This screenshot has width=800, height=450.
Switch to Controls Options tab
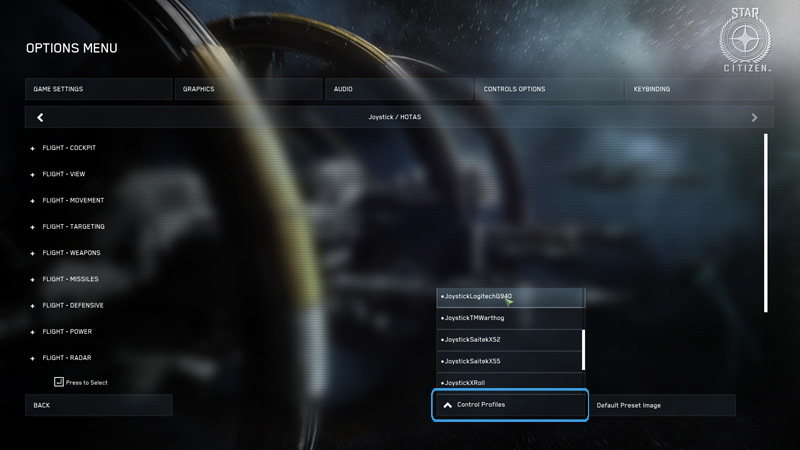click(548, 89)
